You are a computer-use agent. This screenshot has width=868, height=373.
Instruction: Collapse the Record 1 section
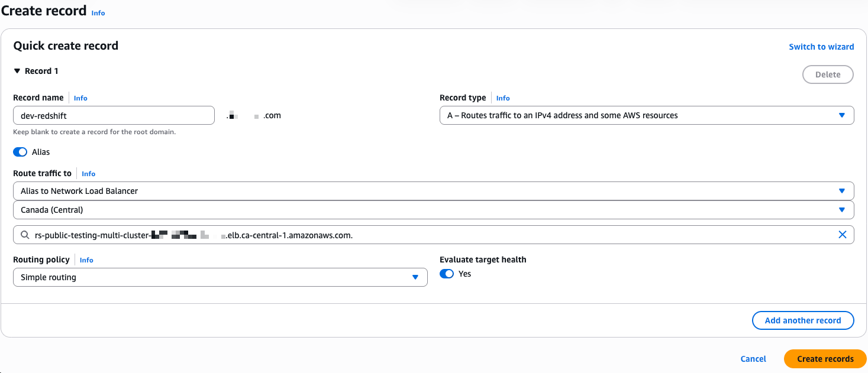(x=17, y=71)
